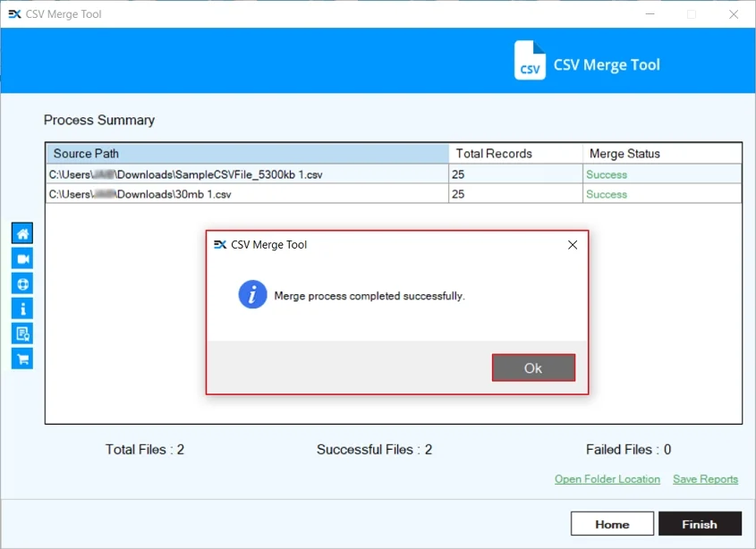Open the info icon in the left sidebar

(21, 308)
